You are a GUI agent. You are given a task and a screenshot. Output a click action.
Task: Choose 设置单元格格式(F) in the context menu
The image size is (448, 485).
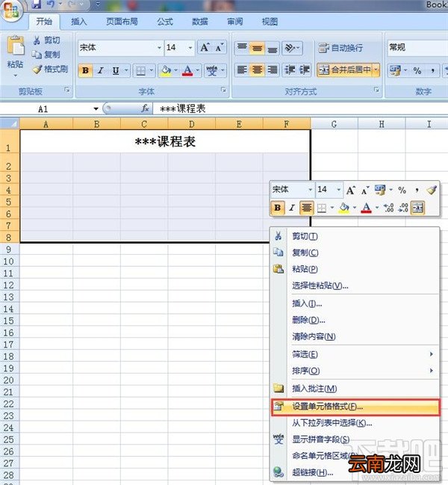355,407
